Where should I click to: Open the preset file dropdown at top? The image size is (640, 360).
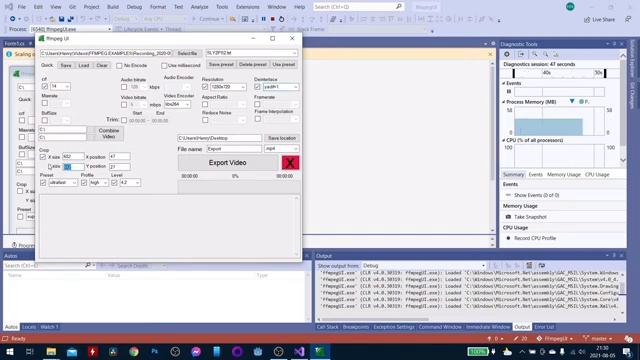(x=294, y=53)
